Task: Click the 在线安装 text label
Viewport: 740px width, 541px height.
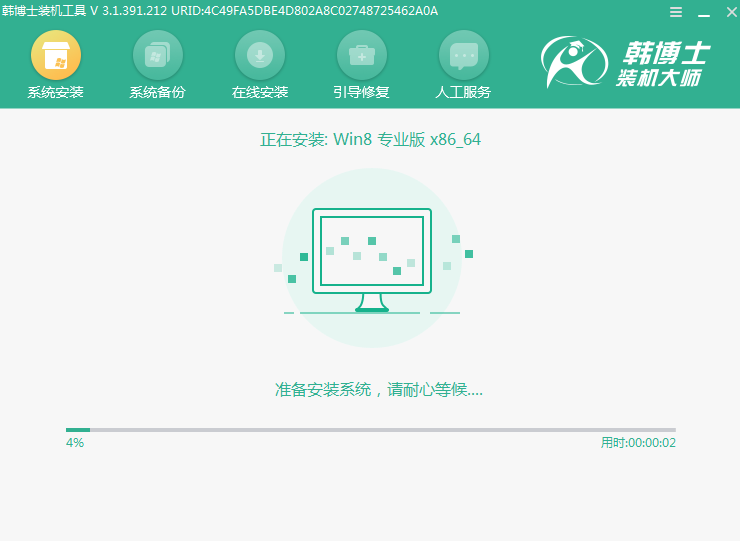Action: pos(260,93)
